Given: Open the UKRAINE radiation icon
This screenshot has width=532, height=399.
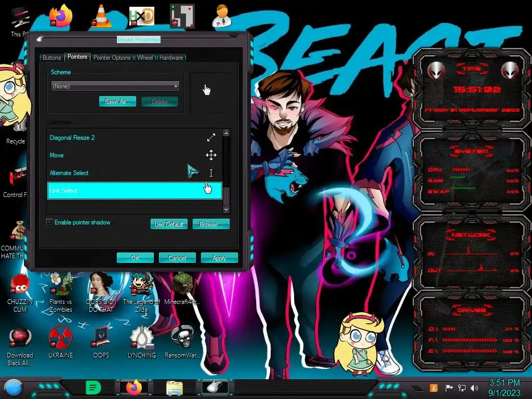Looking at the screenshot, I should (60, 343).
